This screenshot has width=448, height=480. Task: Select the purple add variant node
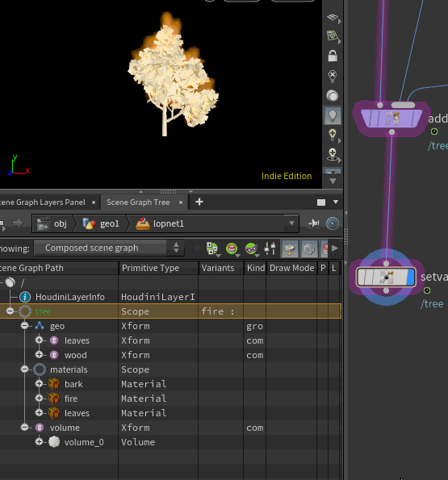click(391, 118)
